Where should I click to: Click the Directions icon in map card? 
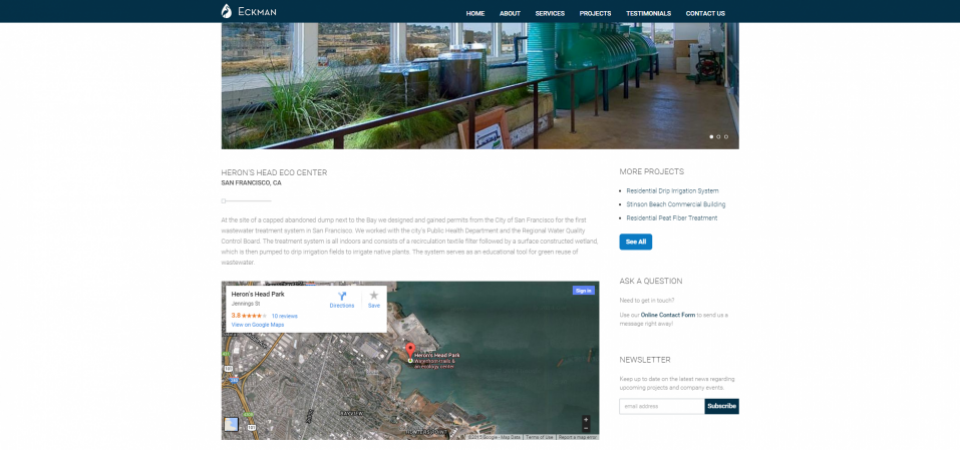click(x=342, y=296)
